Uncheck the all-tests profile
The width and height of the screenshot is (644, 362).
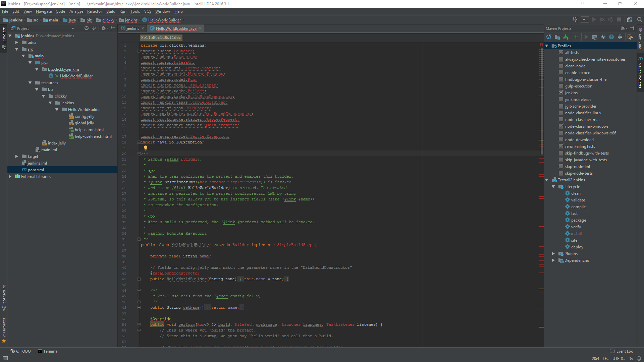coord(561,53)
